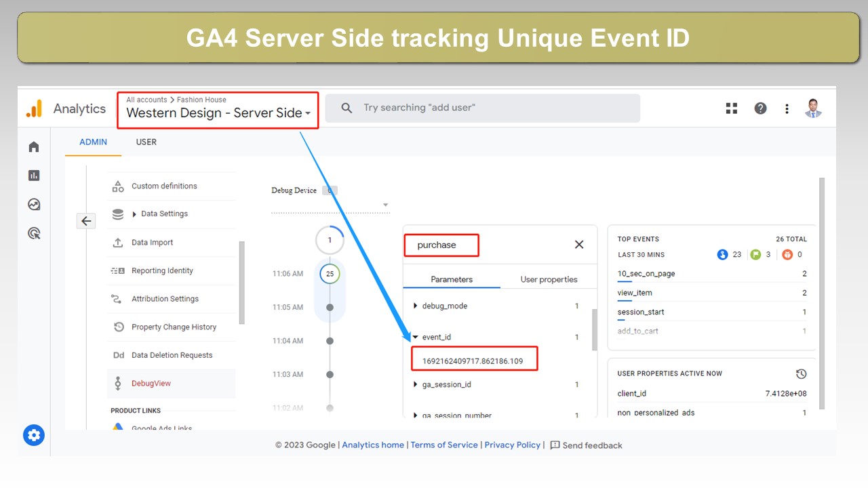Click the Terms of Service link
Viewport: 868px width, 488px height.
coord(444,445)
